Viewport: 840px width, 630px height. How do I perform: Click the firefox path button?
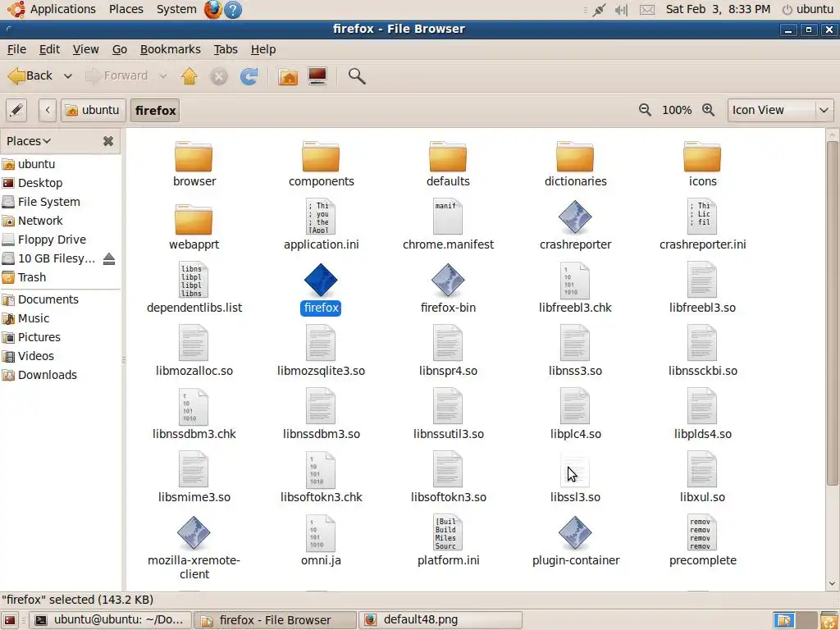[x=155, y=111]
